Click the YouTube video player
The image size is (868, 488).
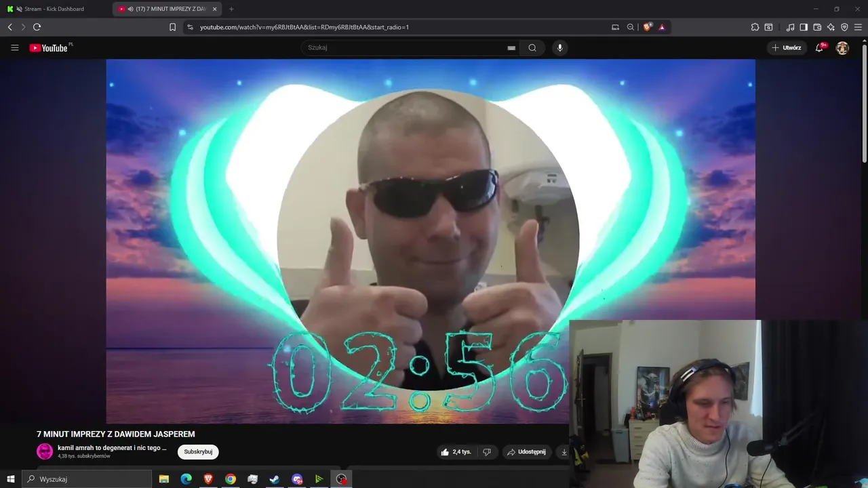point(431,241)
